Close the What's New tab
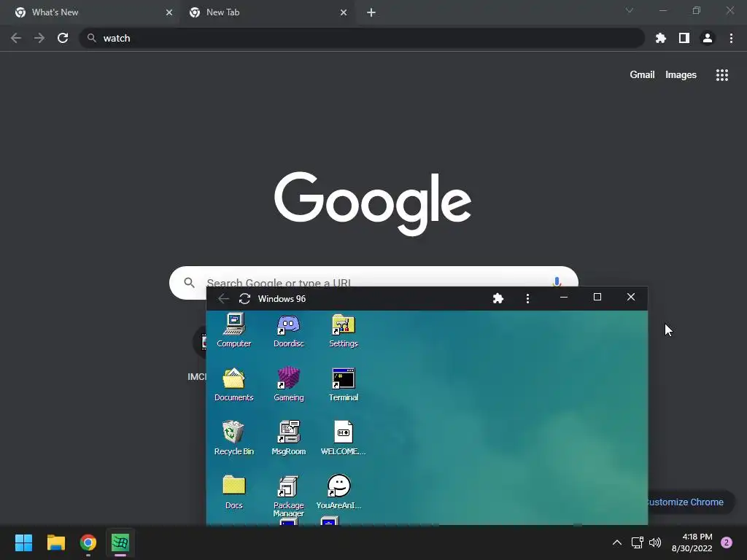Screen dimensions: 747x560 click(x=169, y=12)
